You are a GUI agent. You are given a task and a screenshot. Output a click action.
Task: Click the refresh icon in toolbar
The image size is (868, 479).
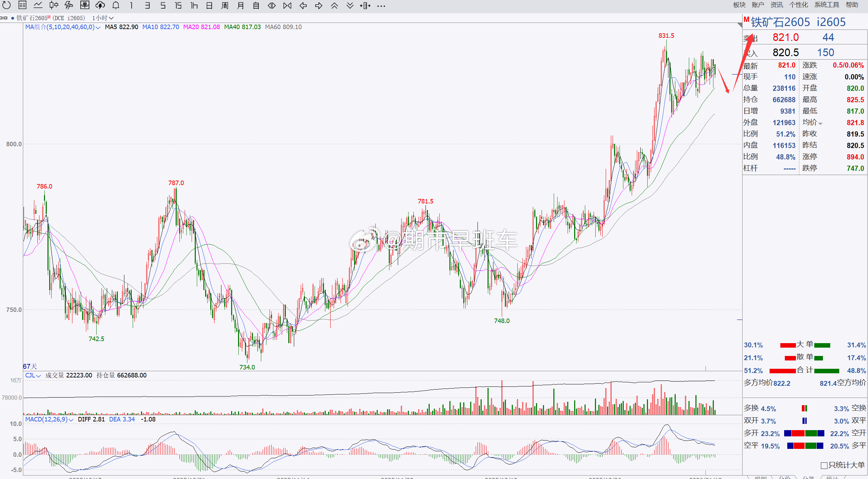pyautogui.click(x=7, y=5)
